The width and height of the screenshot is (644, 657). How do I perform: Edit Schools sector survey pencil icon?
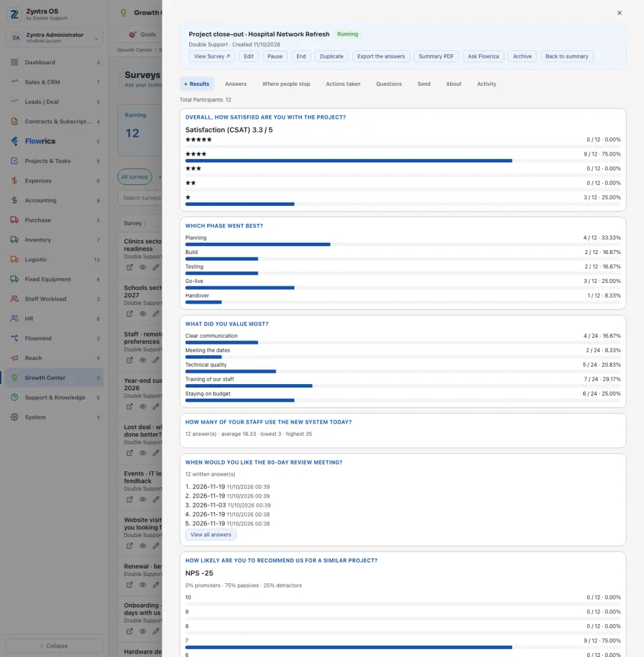tap(156, 314)
